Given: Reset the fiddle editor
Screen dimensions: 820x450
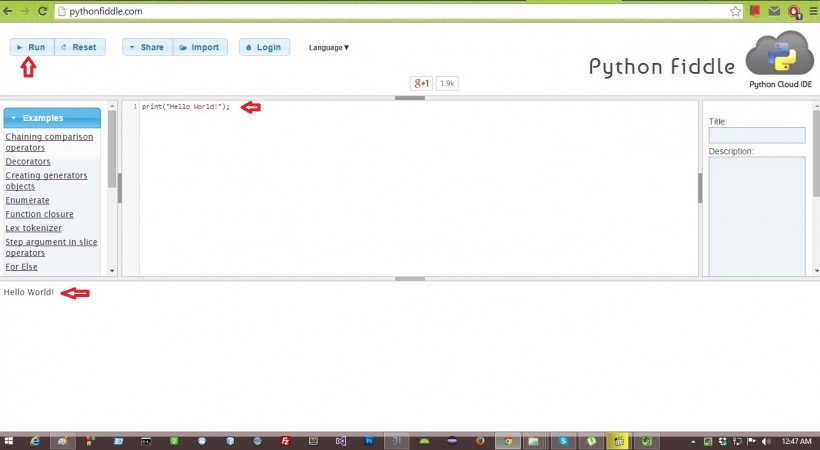Looking at the screenshot, I should point(79,47).
